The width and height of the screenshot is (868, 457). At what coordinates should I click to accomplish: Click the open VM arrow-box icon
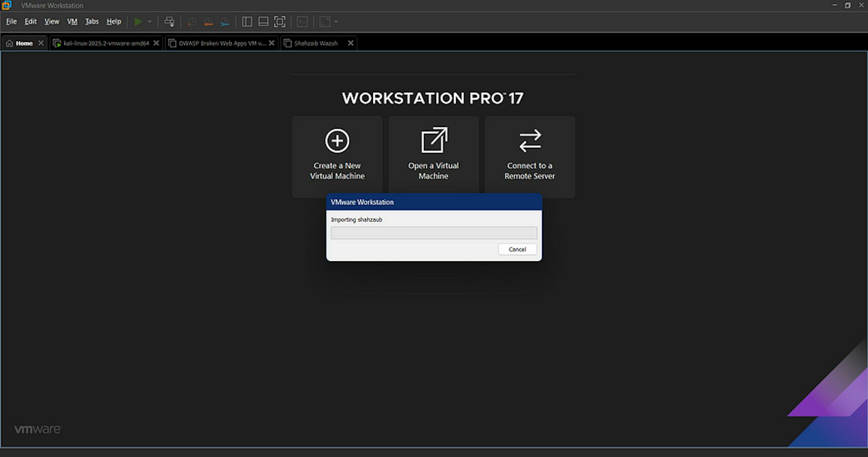(x=434, y=140)
